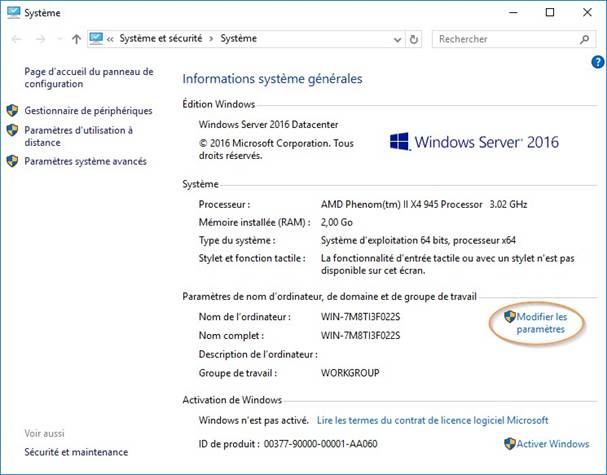This screenshot has width=607, height=475.
Task: Click Informations système générales heading
Action: [x=272, y=79]
